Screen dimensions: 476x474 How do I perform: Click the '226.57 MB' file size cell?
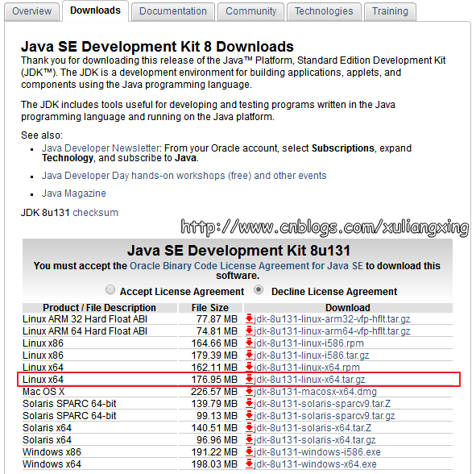(211, 392)
